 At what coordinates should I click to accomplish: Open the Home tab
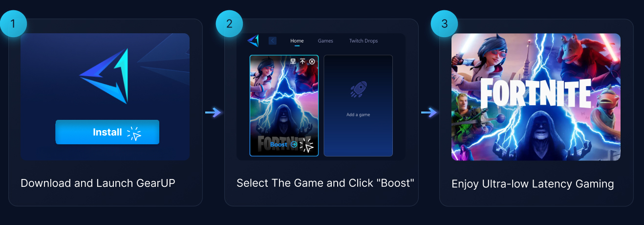coord(297,41)
